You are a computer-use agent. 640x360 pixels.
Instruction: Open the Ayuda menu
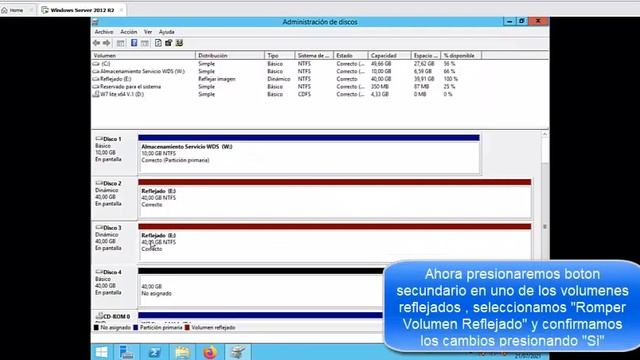(167, 32)
